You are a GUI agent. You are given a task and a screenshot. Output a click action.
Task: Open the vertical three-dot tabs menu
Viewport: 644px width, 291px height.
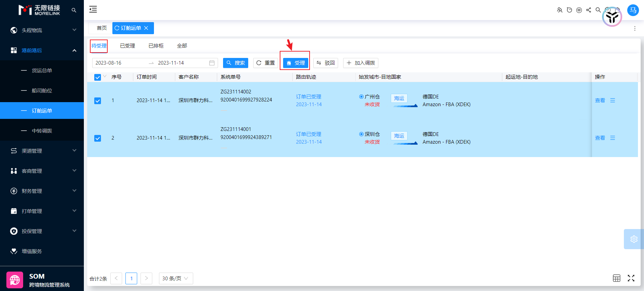(x=635, y=28)
